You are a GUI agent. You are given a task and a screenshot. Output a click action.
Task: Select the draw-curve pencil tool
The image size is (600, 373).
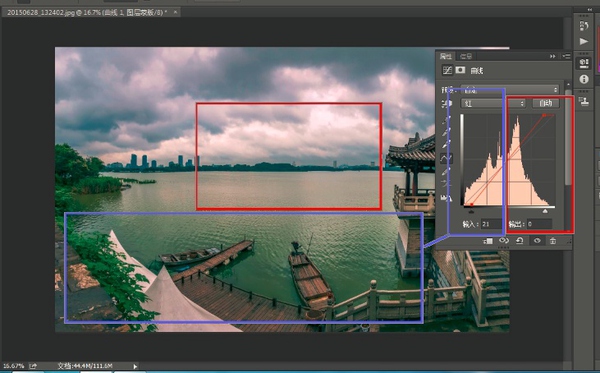click(446, 172)
